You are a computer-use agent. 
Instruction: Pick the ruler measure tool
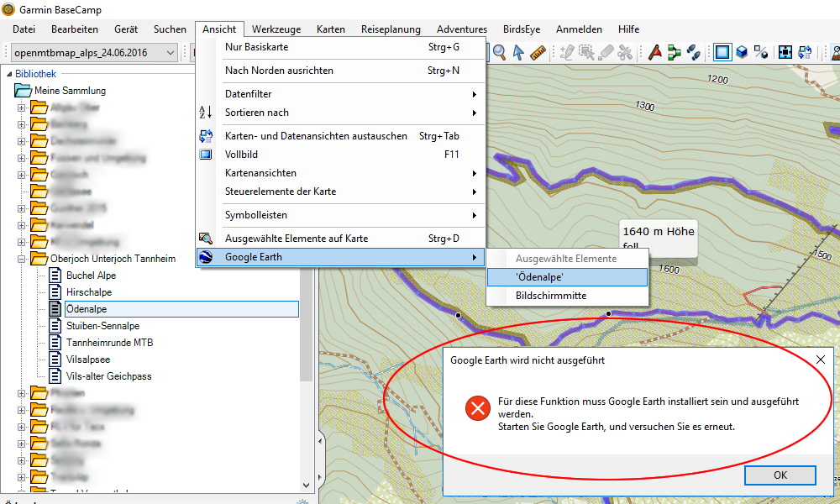click(x=538, y=53)
